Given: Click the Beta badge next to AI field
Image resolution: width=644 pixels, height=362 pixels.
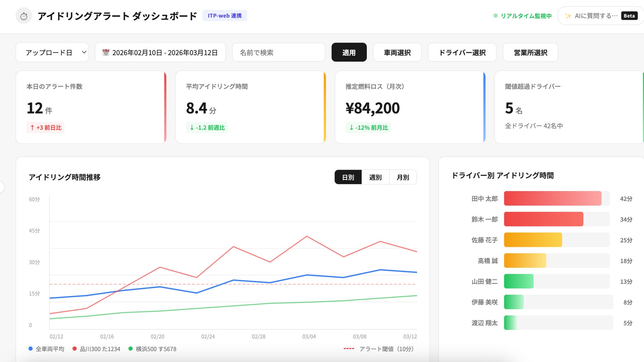Looking at the screenshot, I should tap(629, 16).
